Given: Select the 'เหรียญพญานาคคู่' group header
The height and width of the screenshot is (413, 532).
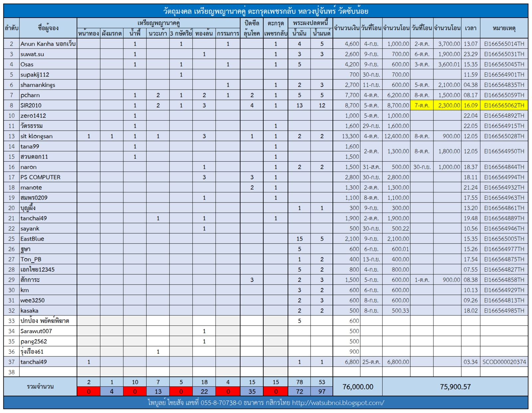Looking at the screenshot, I should point(159,23).
